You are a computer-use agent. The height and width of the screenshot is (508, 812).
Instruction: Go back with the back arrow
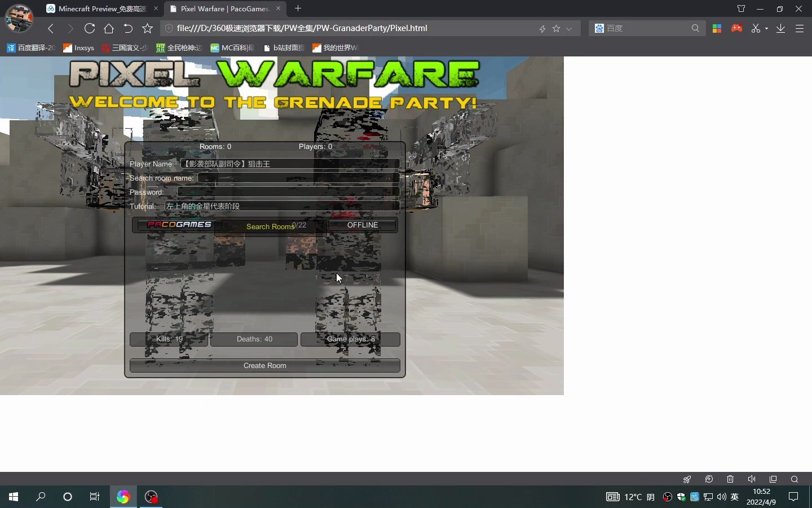click(51, 28)
